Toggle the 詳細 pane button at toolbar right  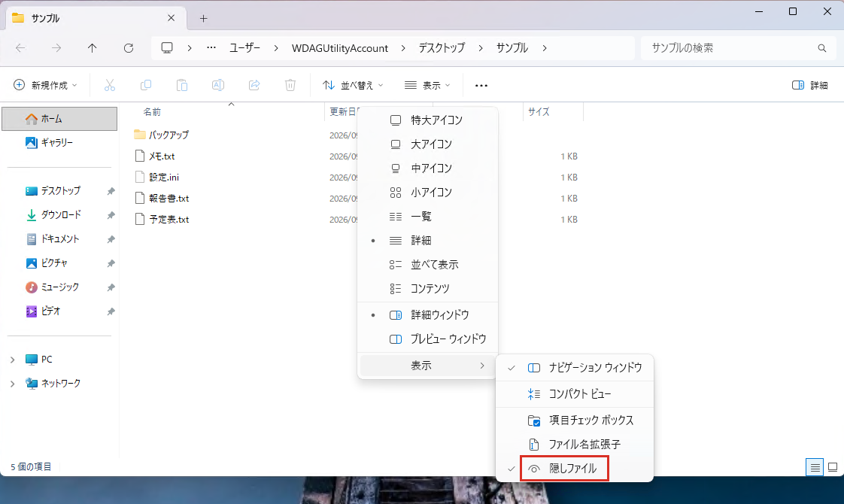[809, 85]
